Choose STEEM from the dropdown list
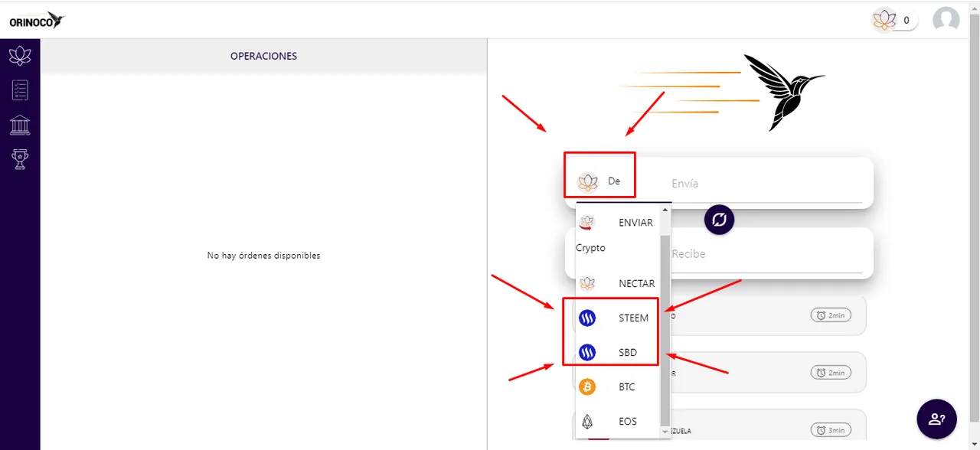 618,318
